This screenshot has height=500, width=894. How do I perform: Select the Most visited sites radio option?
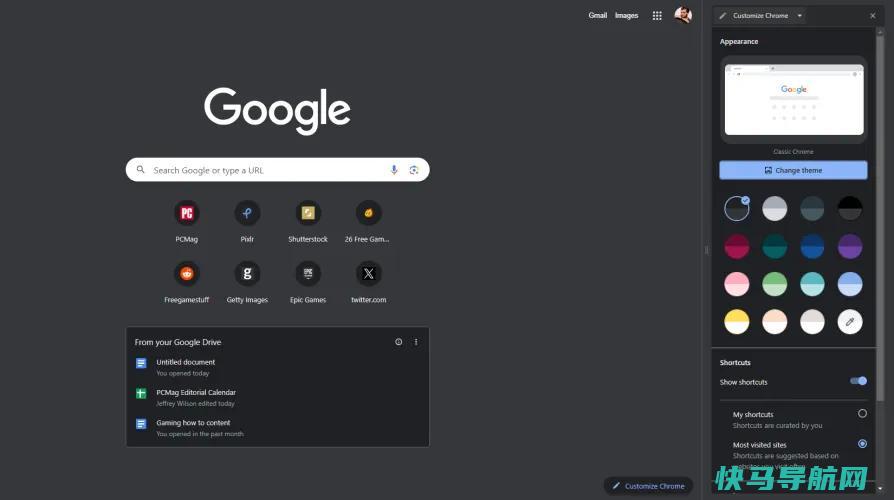pyautogui.click(x=862, y=444)
